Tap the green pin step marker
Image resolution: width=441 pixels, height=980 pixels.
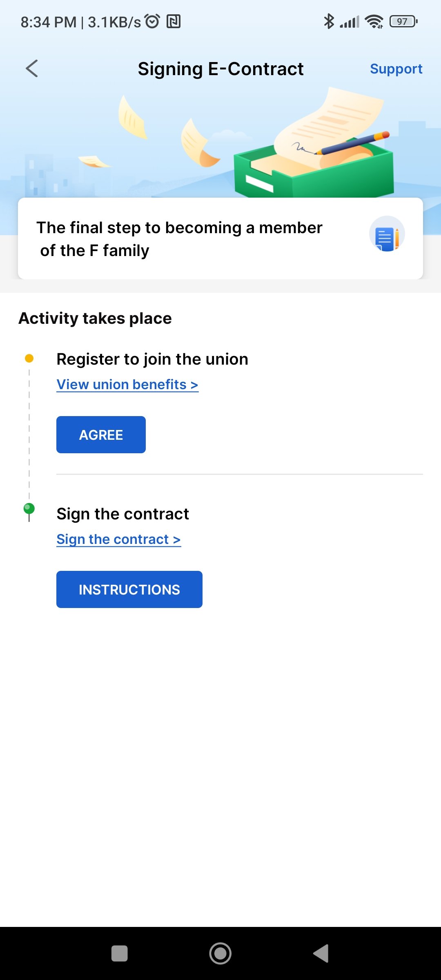(x=29, y=510)
